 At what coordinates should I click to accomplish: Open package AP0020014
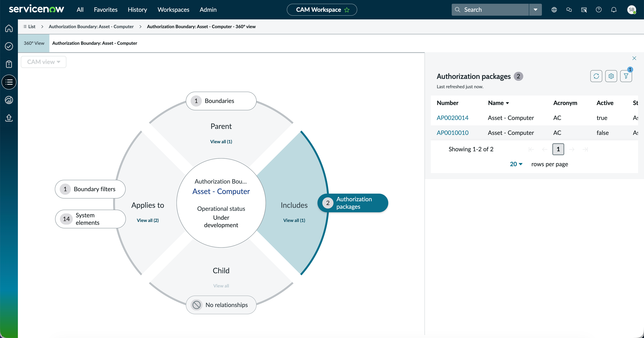click(452, 118)
